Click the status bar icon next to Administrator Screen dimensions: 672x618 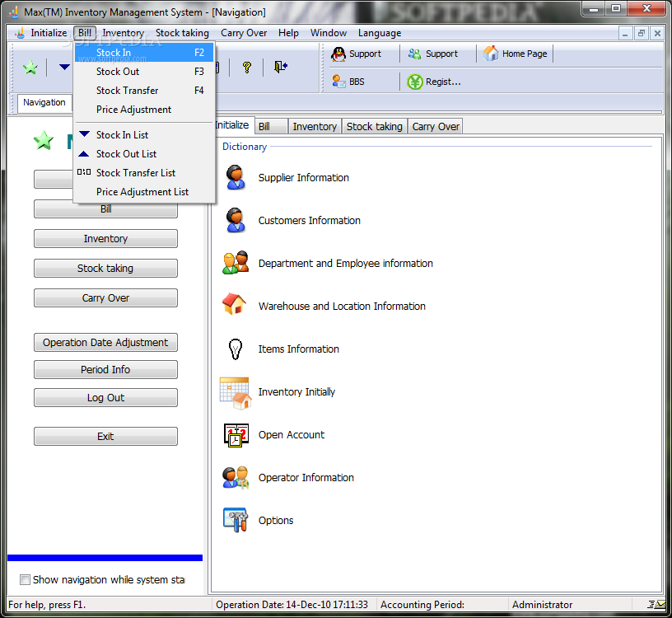coord(656,604)
